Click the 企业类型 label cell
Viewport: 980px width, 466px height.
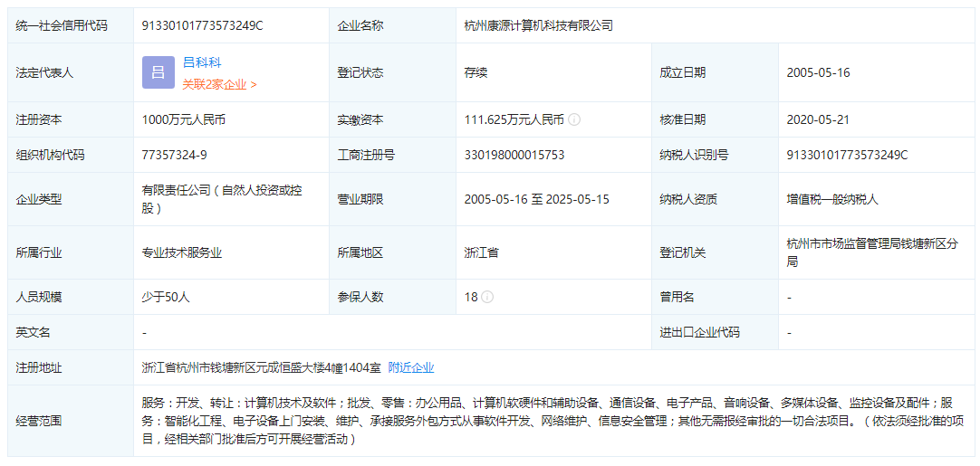click(71, 199)
